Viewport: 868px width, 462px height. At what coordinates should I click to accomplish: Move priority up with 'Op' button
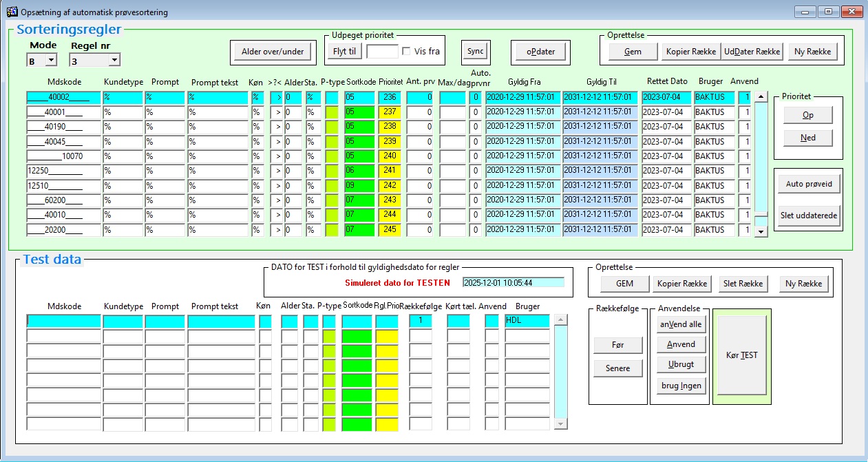807,116
